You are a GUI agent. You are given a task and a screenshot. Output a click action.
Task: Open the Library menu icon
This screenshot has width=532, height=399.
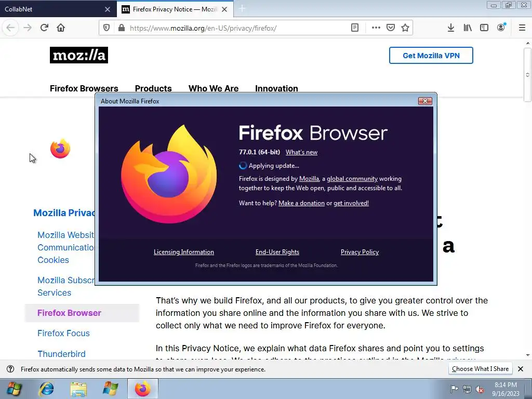click(x=468, y=28)
